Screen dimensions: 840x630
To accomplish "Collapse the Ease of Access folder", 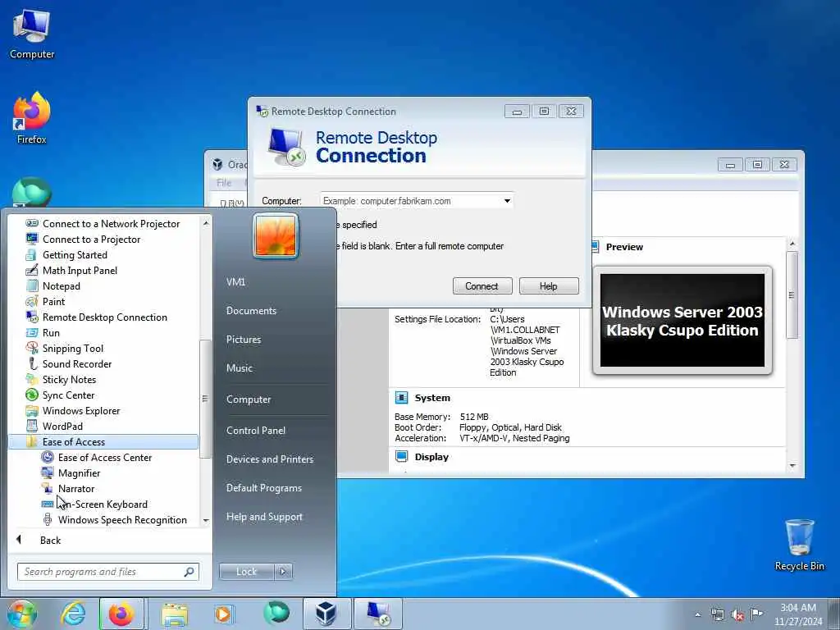I will pos(103,442).
